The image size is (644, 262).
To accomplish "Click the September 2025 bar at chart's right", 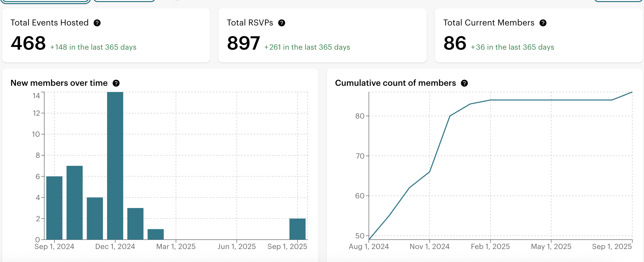I will (298, 229).
